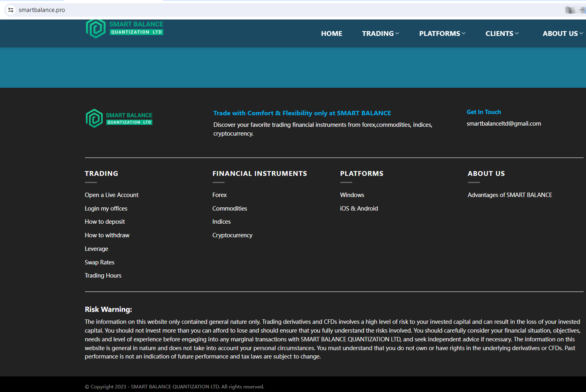Select the Cryptocurrency footer link
The image size is (586, 392).
point(232,235)
